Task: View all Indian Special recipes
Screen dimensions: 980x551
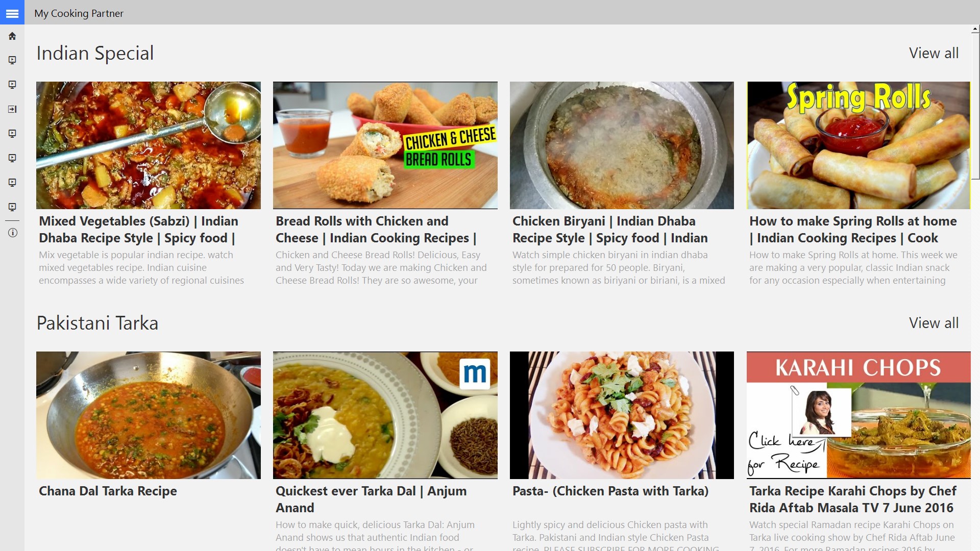Action: click(x=933, y=53)
